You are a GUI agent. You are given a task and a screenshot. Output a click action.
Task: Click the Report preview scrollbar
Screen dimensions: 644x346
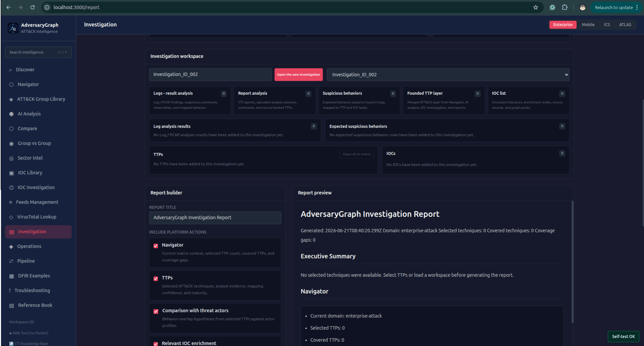point(572,262)
